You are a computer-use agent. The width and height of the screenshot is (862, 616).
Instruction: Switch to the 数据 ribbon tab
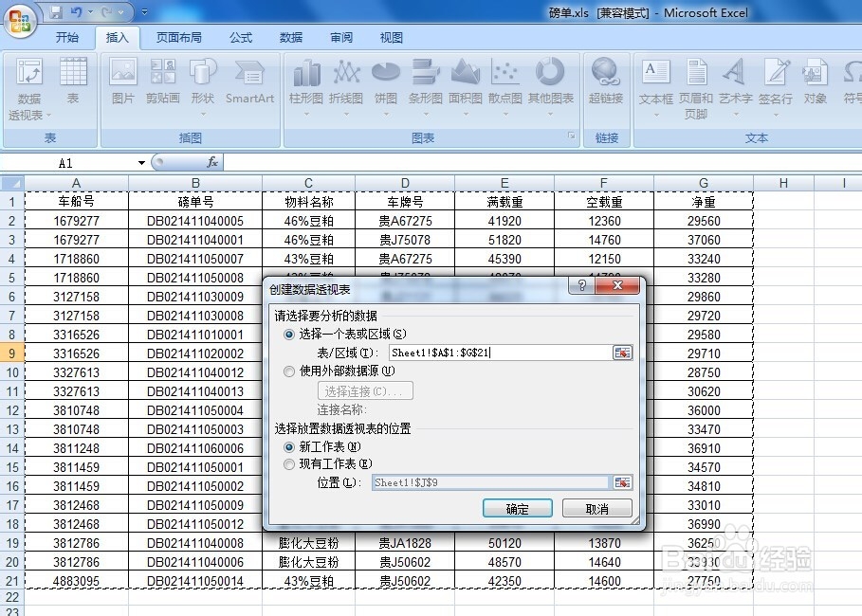290,37
